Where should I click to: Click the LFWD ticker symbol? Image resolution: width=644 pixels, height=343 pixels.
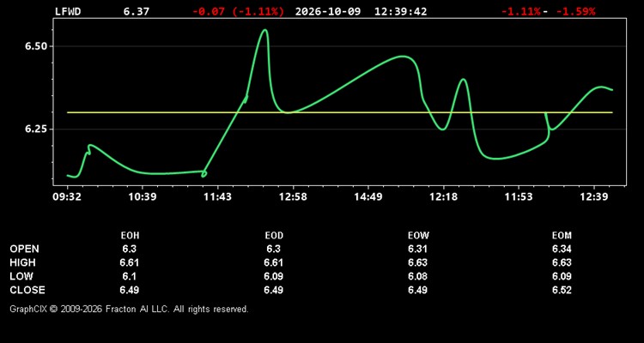click(68, 11)
